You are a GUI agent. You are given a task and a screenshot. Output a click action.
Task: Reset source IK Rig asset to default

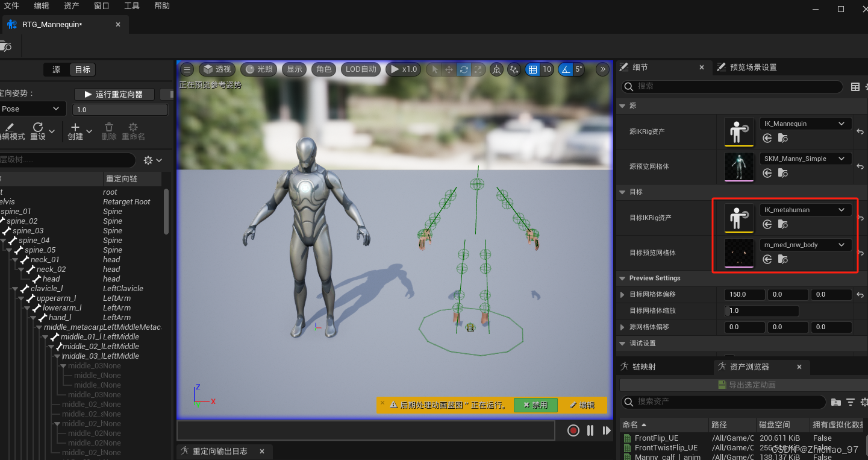[x=861, y=131]
